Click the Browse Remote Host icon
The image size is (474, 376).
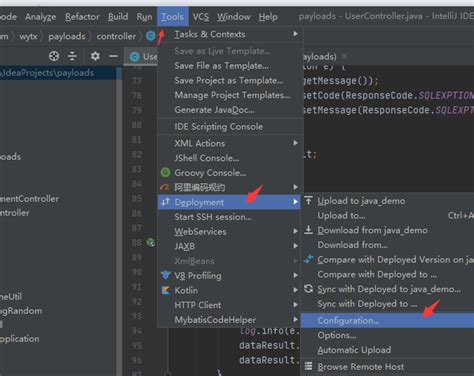coord(309,366)
